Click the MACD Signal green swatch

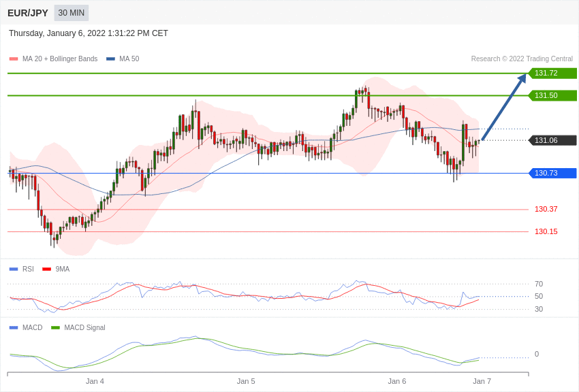[x=55, y=327]
